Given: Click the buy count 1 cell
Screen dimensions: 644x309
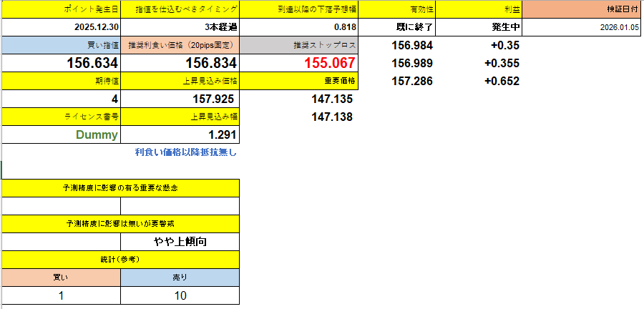Looking at the screenshot, I should [x=62, y=295].
